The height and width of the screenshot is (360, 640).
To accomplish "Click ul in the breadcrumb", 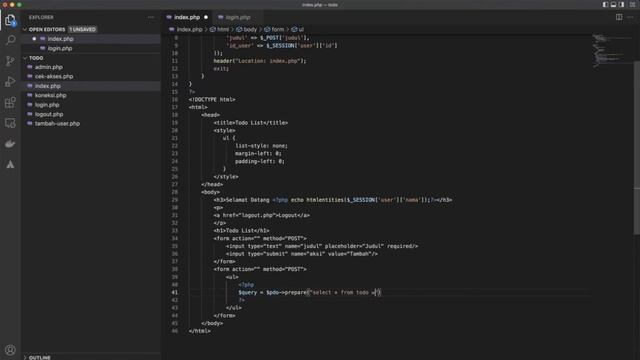I will tap(301, 29).
